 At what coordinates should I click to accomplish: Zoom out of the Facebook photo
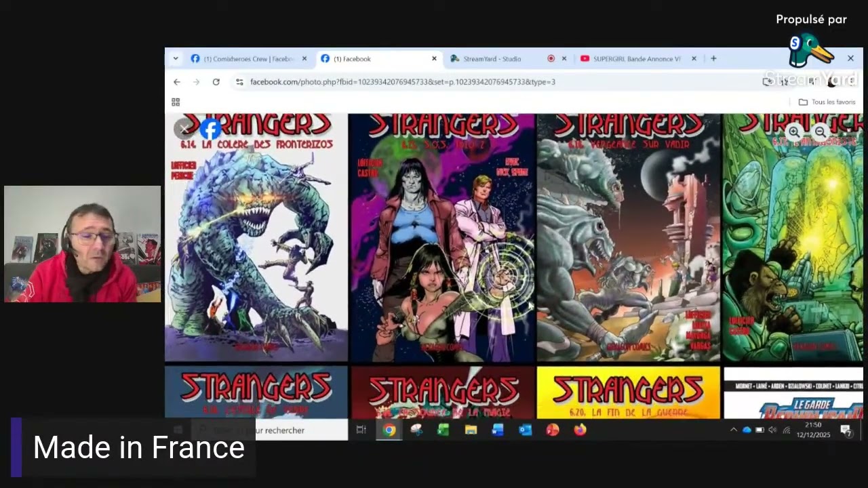[x=820, y=132]
